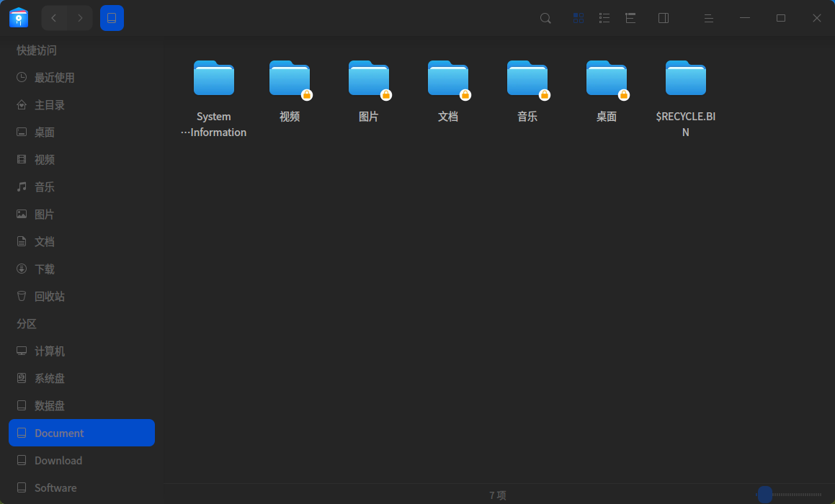Select the 文档 folder icon in the main file area

pyautogui.click(x=448, y=78)
